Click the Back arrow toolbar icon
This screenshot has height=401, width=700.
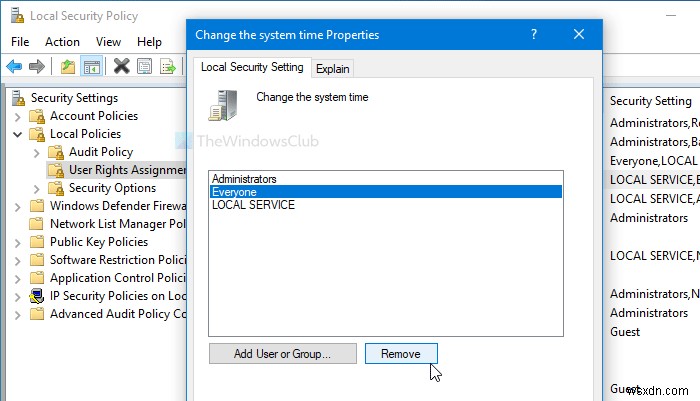coord(14,67)
